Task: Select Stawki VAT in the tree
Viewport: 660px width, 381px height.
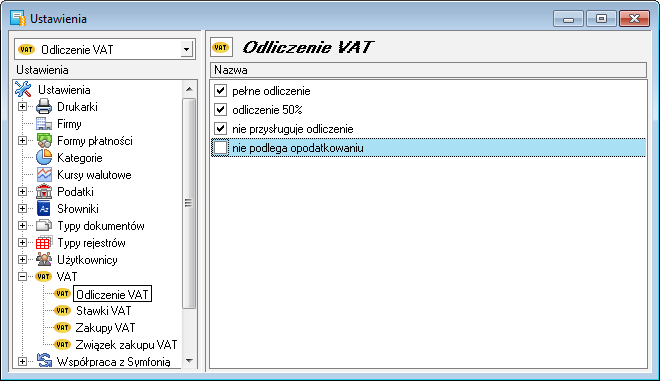Action: click(104, 311)
